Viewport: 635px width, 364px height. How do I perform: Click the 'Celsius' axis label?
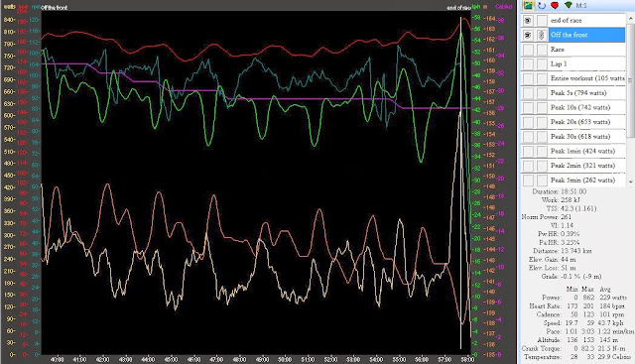(504, 7)
